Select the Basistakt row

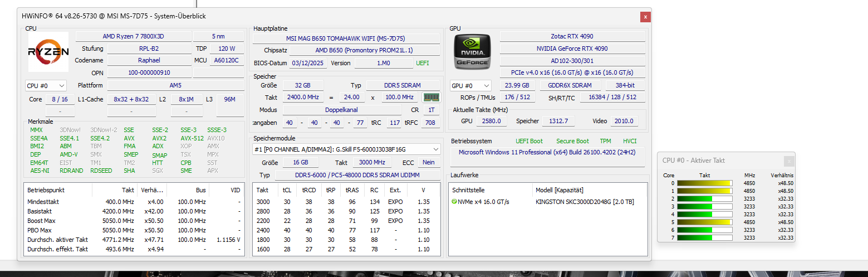coord(134,211)
